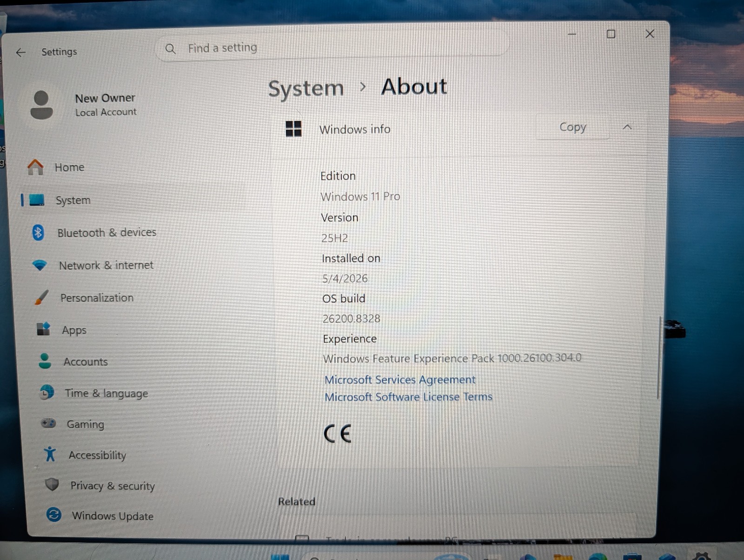Click the Installed on label
Image resolution: width=744 pixels, height=560 pixels.
click(351, 258)
